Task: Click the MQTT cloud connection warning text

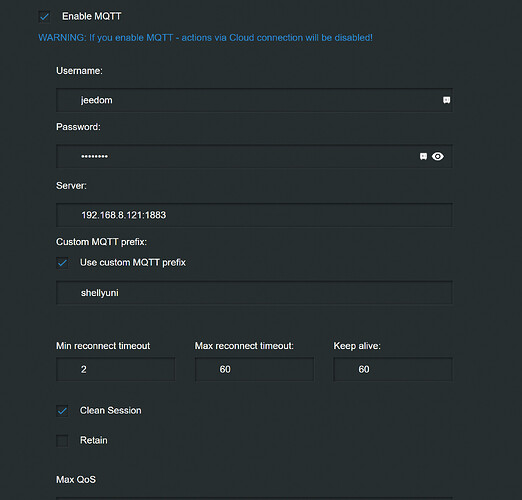Action: 205,38
